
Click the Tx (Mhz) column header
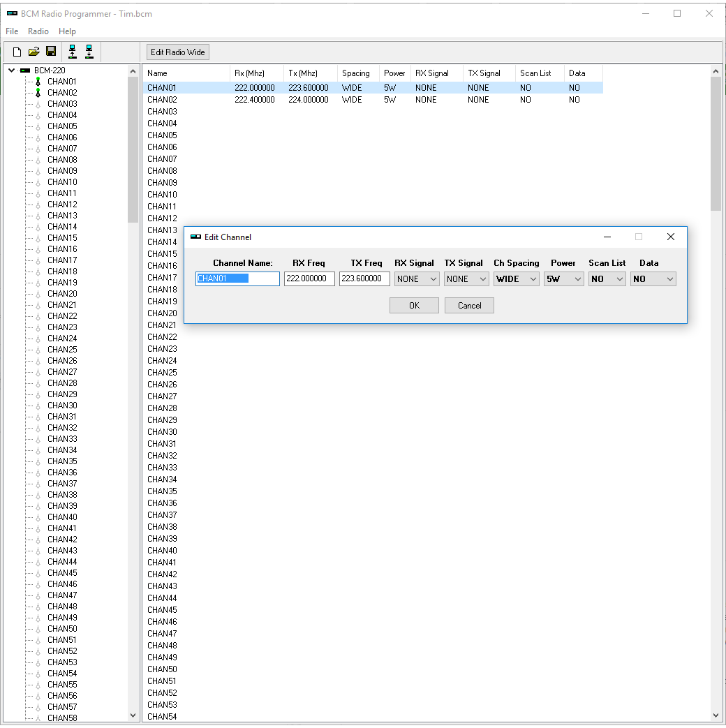pyautogui.click(x=310, y=73)
